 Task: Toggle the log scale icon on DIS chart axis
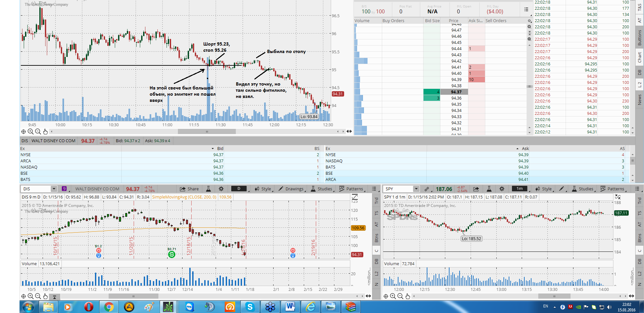355,197
